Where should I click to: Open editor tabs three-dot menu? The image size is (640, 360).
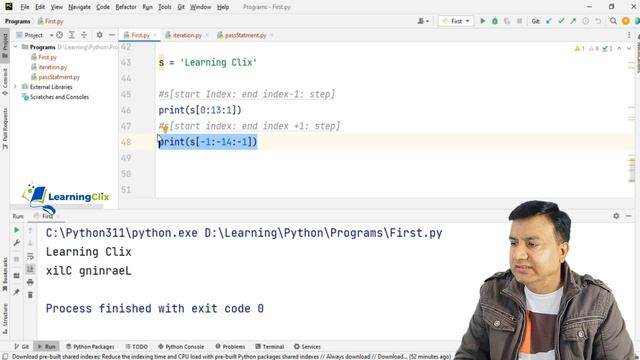629,35
